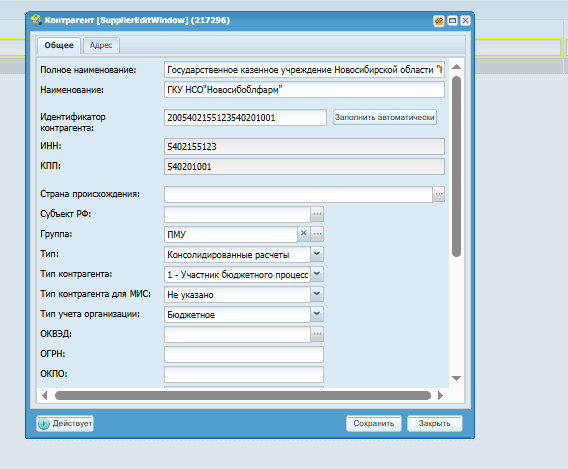
Task: Click the Консолидированные расчеты combo field
Action: click(237, 255)
